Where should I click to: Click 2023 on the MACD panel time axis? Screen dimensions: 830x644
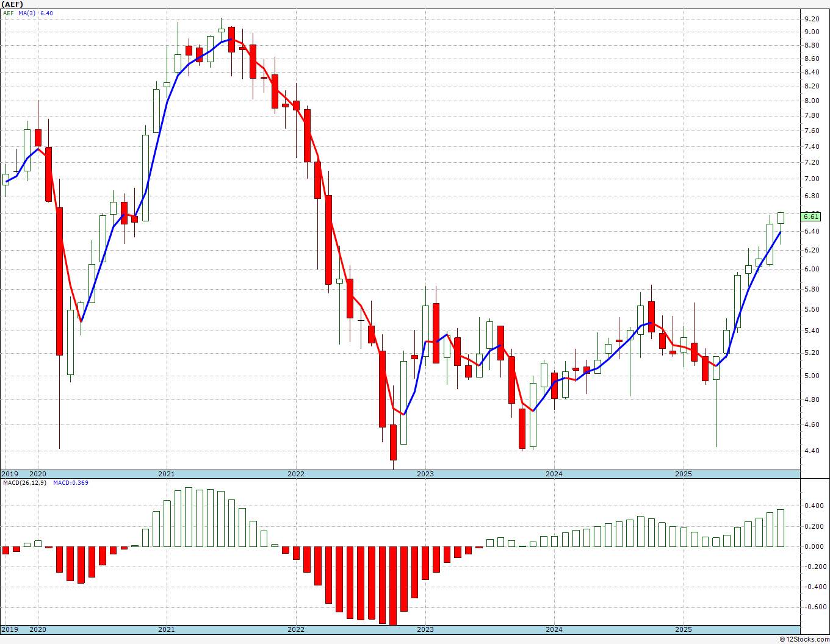pyautogui.click(x=425, y=629)
